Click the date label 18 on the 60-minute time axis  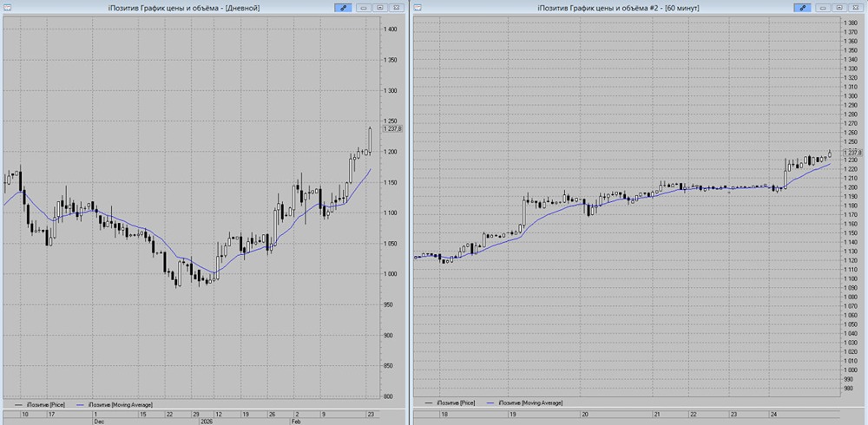pos(444,414)
